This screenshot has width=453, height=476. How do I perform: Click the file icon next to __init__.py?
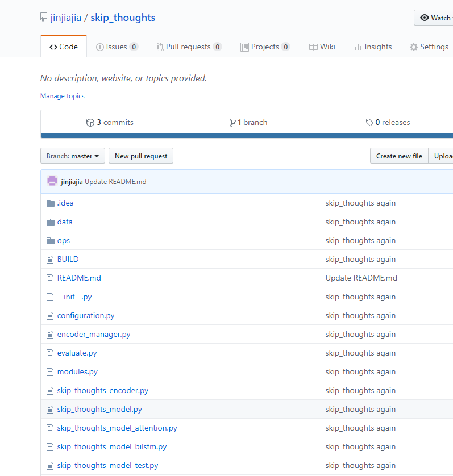click(x=50, y=297)
